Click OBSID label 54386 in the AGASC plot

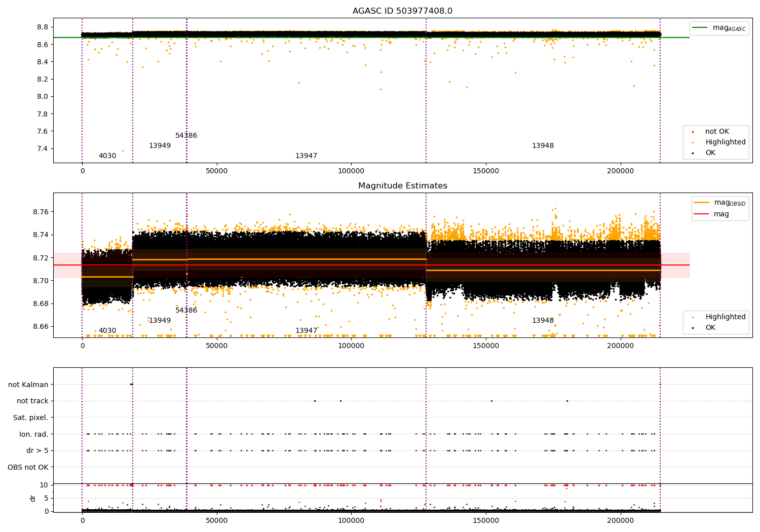point(186,136)
